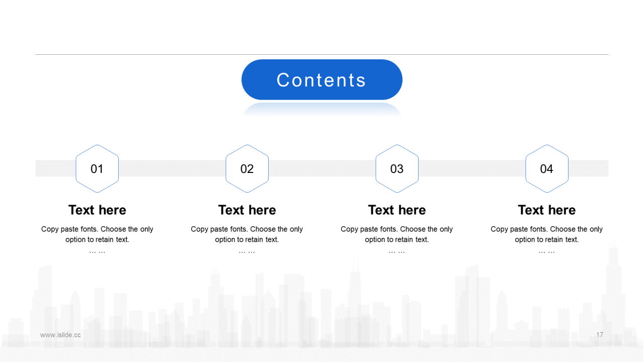Click the ellipsis dots under the third column

click(x=397, y=251)
